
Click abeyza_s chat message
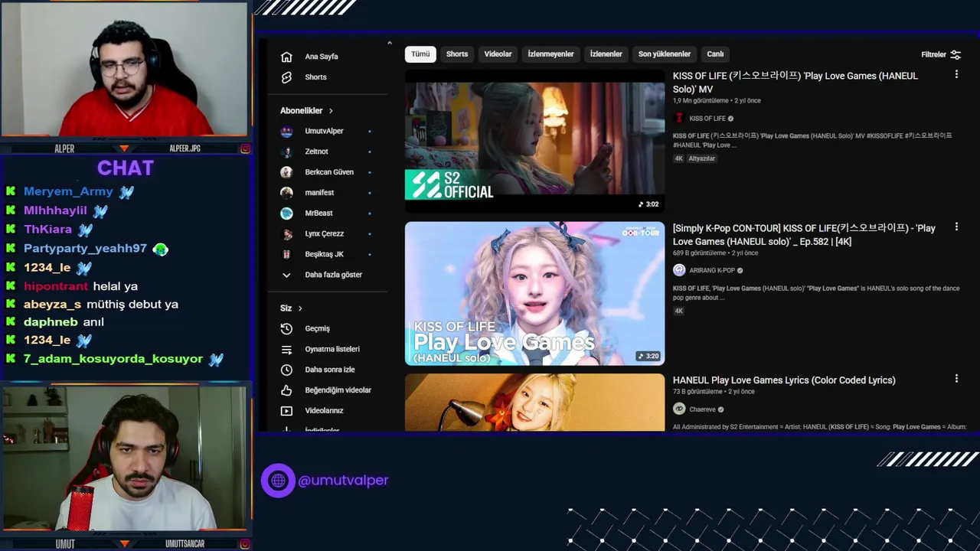point(101,305)
